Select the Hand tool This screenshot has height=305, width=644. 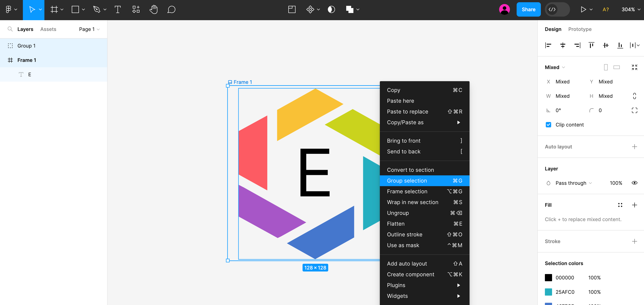(x=154, y=9)
